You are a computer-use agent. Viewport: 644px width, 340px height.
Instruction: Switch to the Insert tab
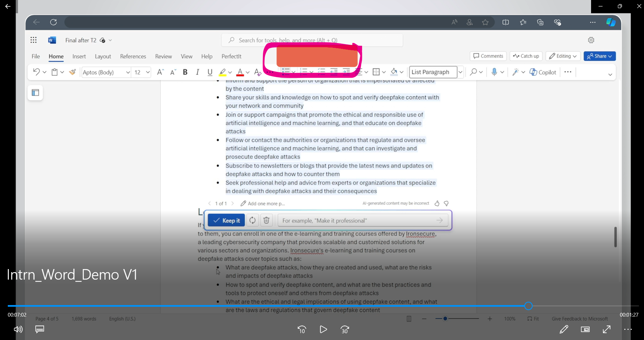coord(79,56)
